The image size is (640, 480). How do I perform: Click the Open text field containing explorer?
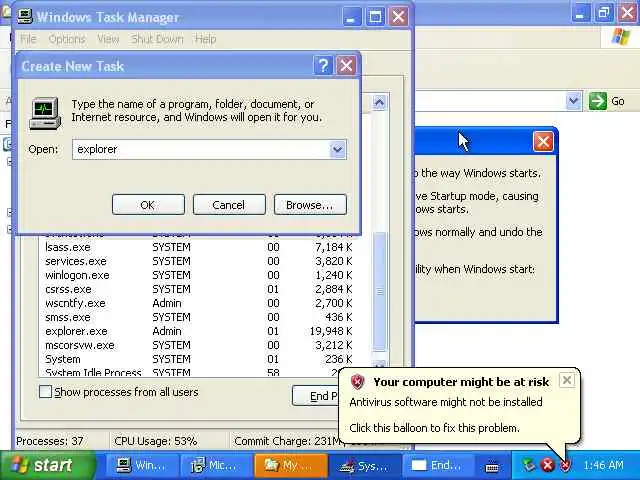click(201, 149)
